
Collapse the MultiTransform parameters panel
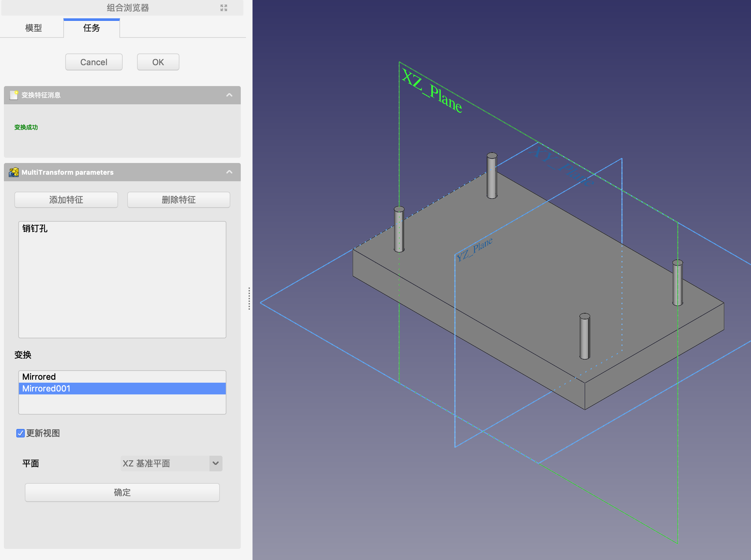click(229, 172)
